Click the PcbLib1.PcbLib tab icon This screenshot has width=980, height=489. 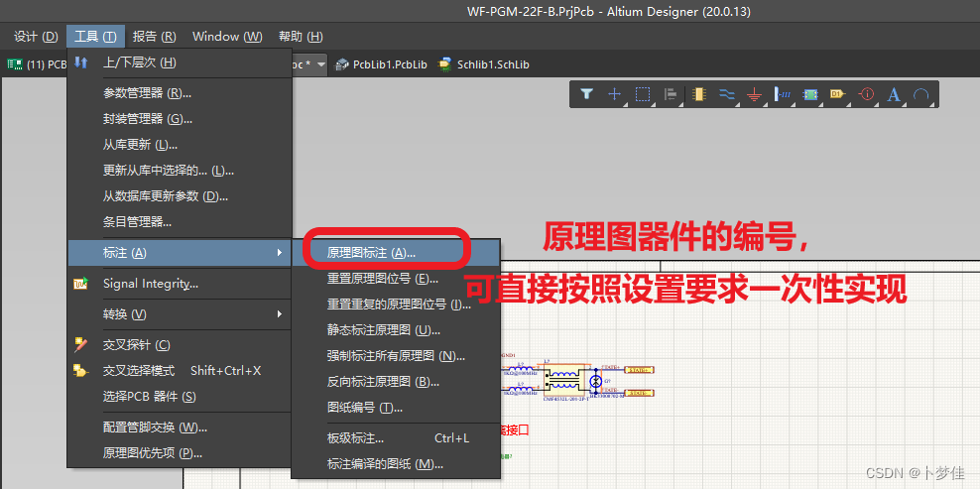(342, 64)
